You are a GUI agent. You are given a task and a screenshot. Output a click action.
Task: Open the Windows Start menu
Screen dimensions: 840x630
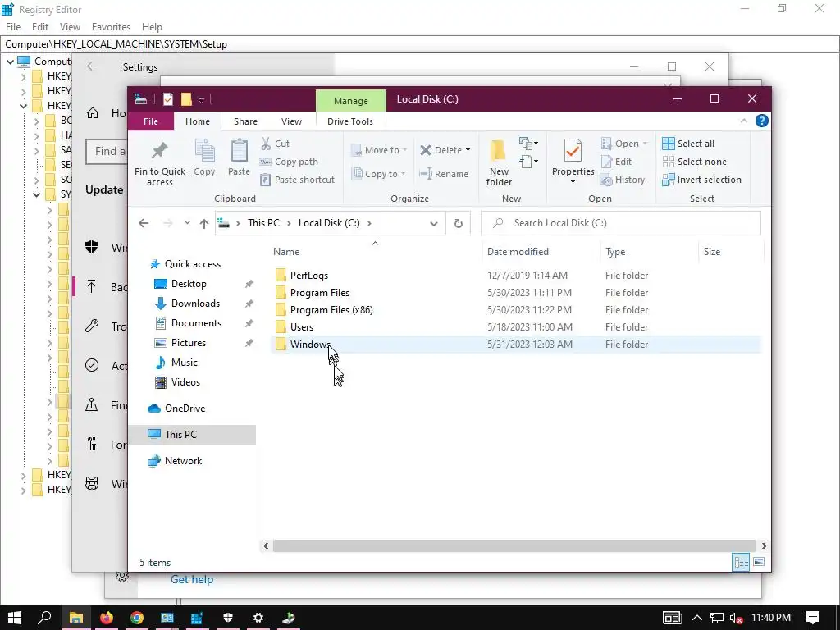coord(15,618)
